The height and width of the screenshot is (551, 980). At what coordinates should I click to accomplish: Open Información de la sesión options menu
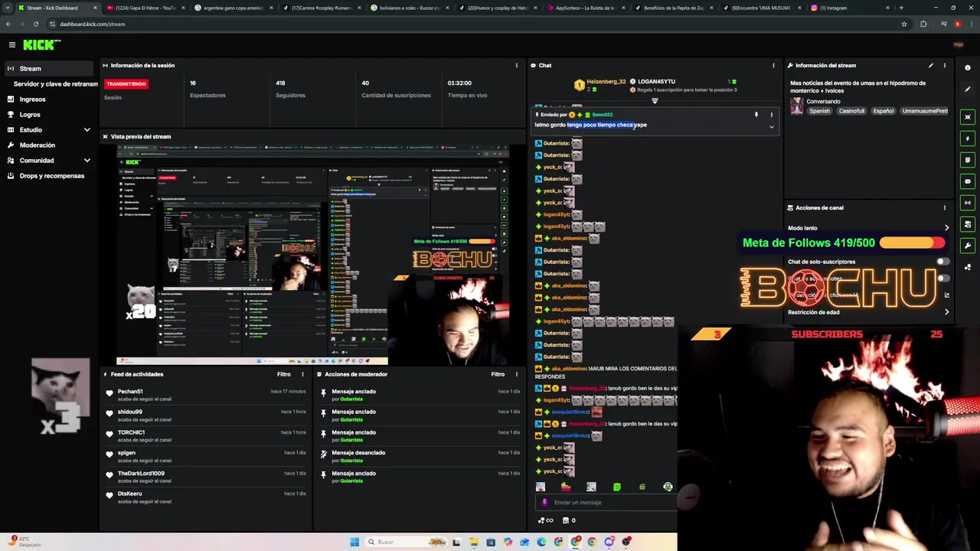coord(516,65)
